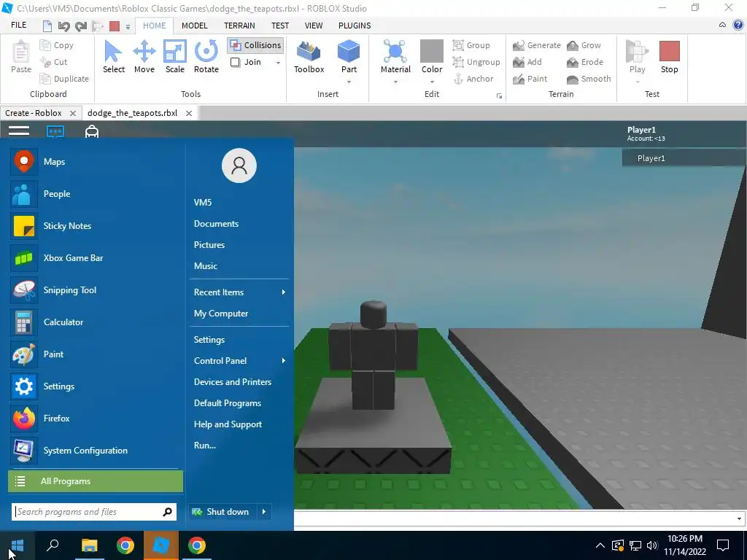Open My Computer from Start menu

[220, 314]
